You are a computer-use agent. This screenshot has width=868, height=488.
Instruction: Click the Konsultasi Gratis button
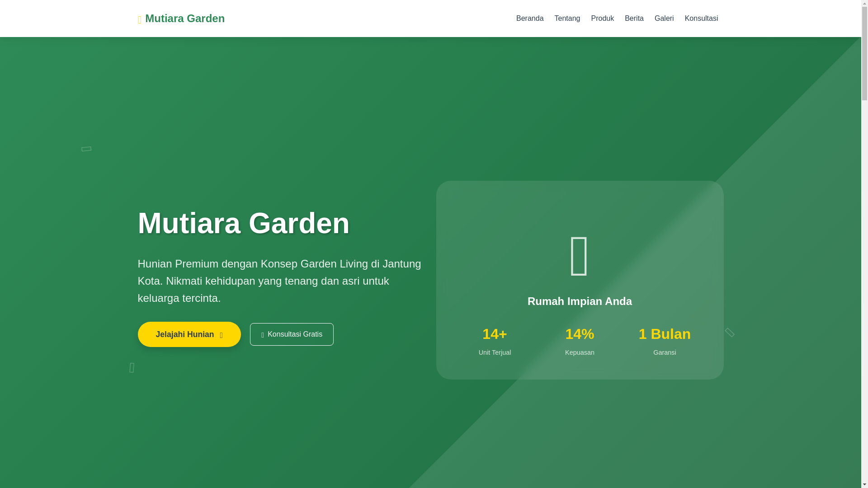pos(292,334)
